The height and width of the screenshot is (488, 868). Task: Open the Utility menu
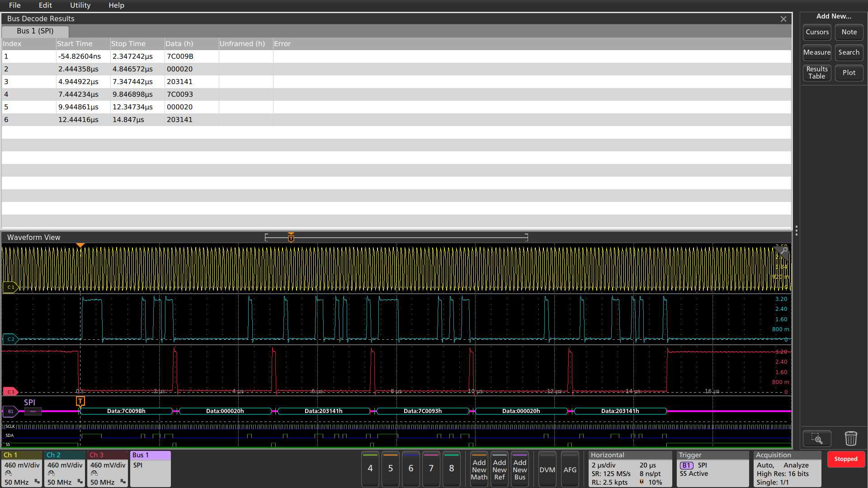(x=80, y=5)
